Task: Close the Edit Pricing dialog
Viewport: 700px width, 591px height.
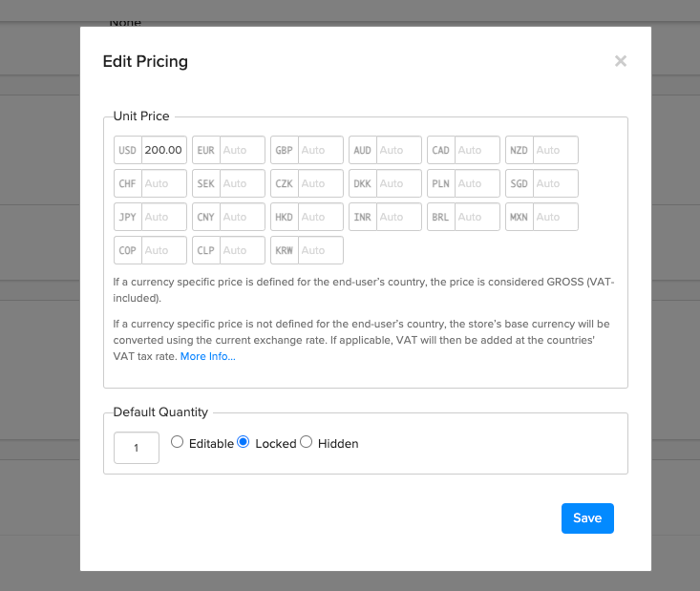Action: point(620,61)
